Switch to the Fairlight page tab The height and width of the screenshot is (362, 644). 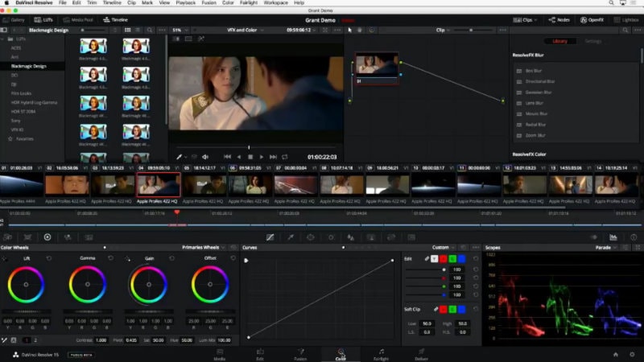[x=381, y=354]
